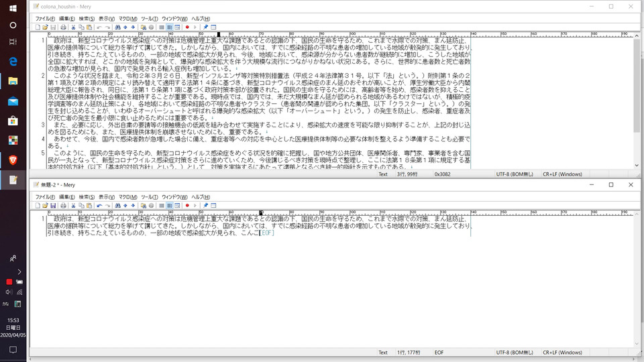Find next down arrow in colona_houshin window
Image resolution: width=644 pixels, height=362 pixels.
[x=133, y=27]
